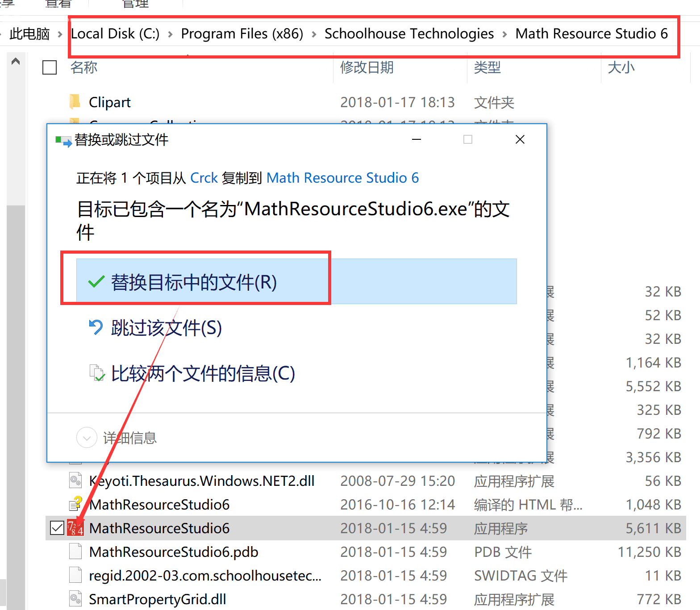Click the 2008-07-29 15:20 date cell

point(397,481)
